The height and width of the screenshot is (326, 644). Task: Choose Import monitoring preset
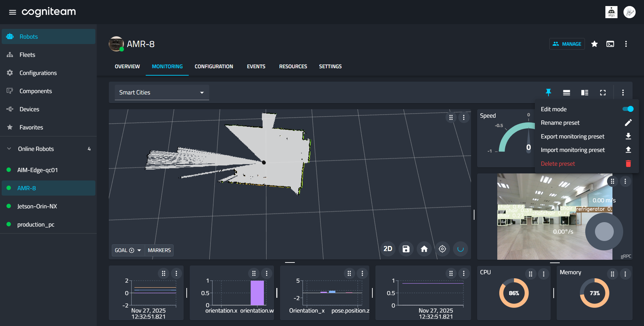(587, 150)
